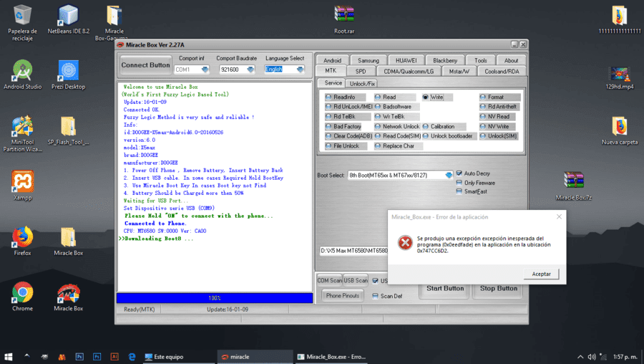The width and height of the screenshot is (644, 364).
Task: Switch to the Blackberry tab
Action: pos(445,60)
